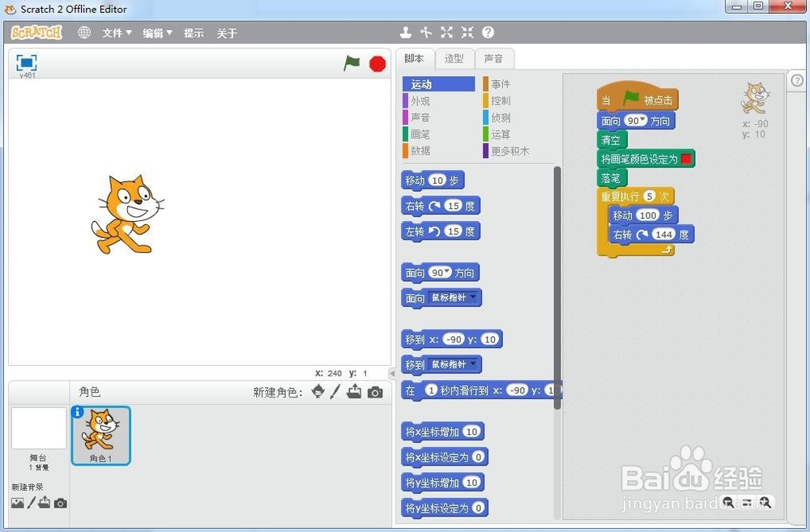Open the tips panel question mark
The width and height of the screenshot is (810, 532).
[797, 80]
